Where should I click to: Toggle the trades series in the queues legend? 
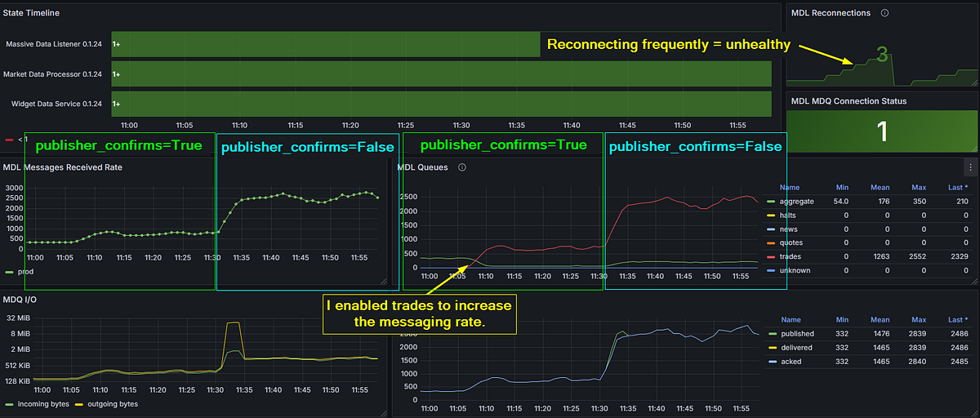click(x=791, y=256)
